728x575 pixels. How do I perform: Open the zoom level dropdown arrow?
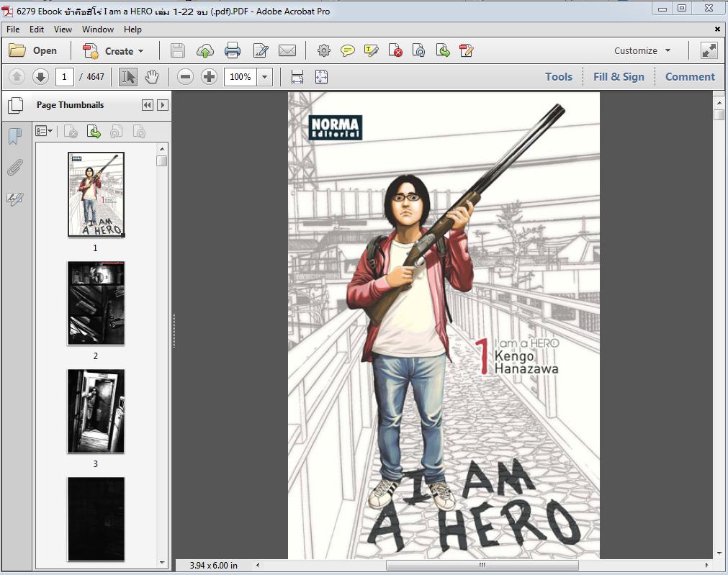click(265, 76)
